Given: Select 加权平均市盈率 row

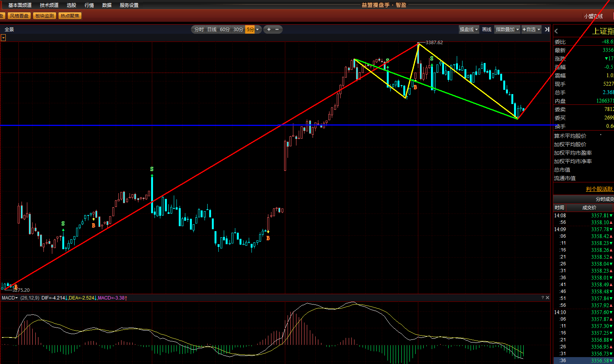Looking at the screenshot, I should pyautogui.click(x=584, y=153).
